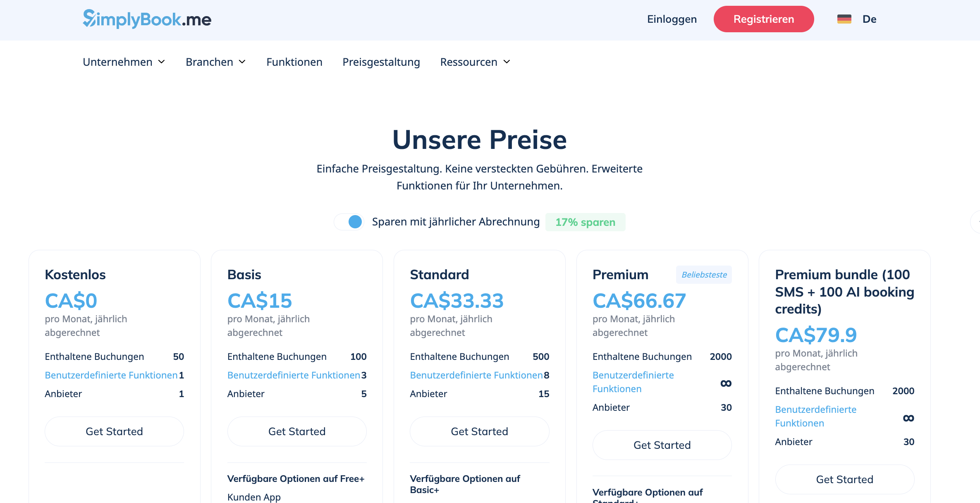Toggle annual billing with the Sparen switch

[x=349, y=222]
